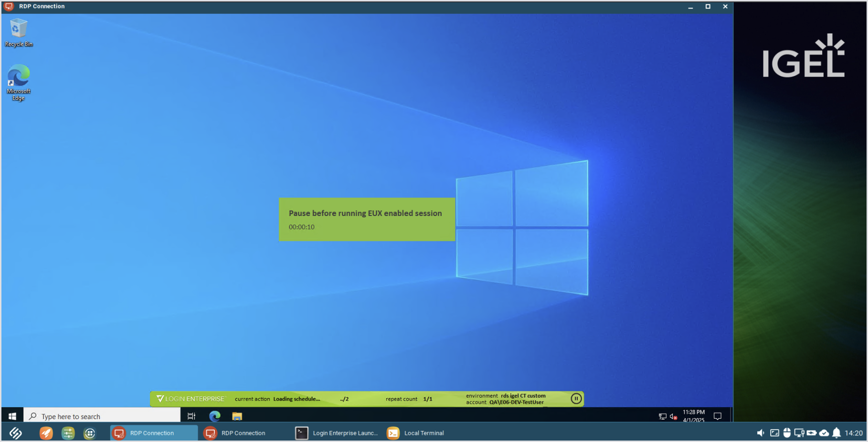Click the Windows Task View icon
Image resolution: width=868 pixels, height=442 pixels.
coord(191,416)
